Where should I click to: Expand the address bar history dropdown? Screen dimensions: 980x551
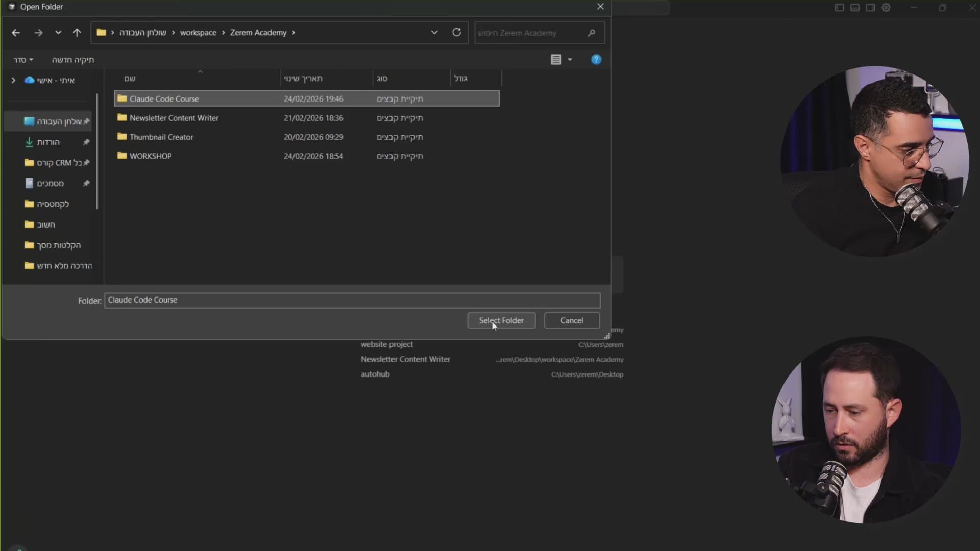(434, 32)
